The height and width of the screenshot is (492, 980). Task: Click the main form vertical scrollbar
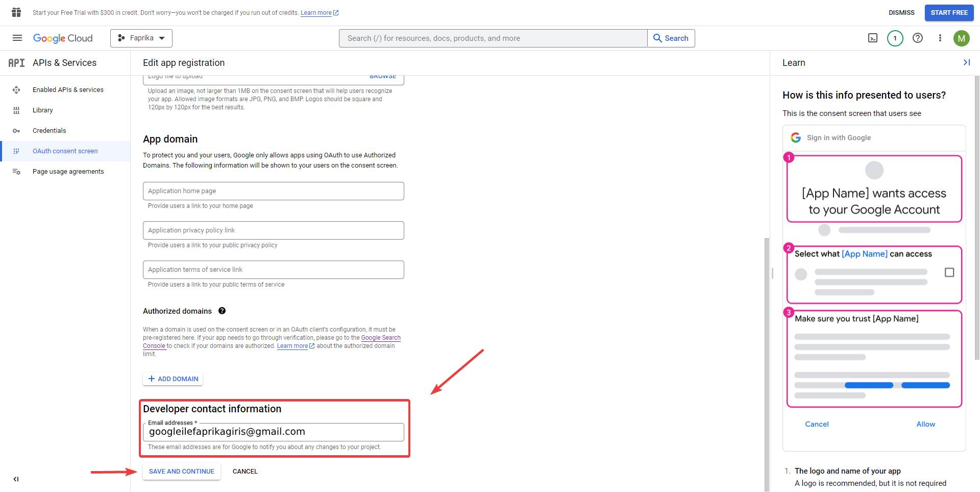coord(766,364)
